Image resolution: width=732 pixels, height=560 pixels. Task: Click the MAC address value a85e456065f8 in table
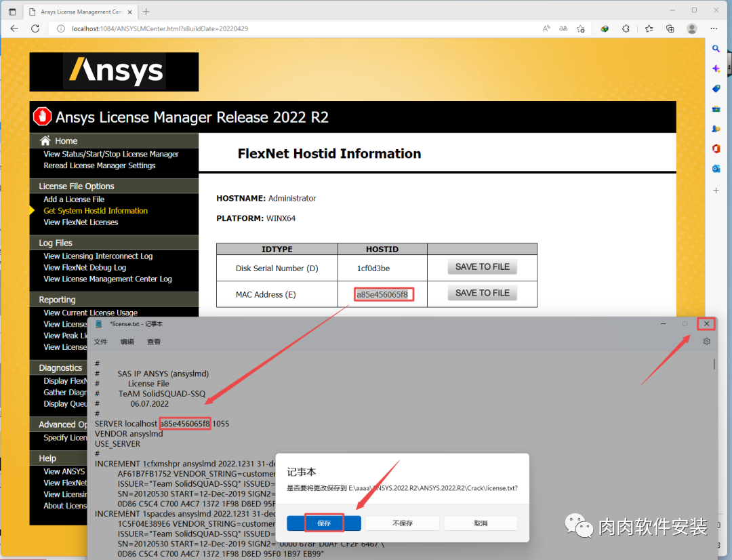(x=382, y=295)
